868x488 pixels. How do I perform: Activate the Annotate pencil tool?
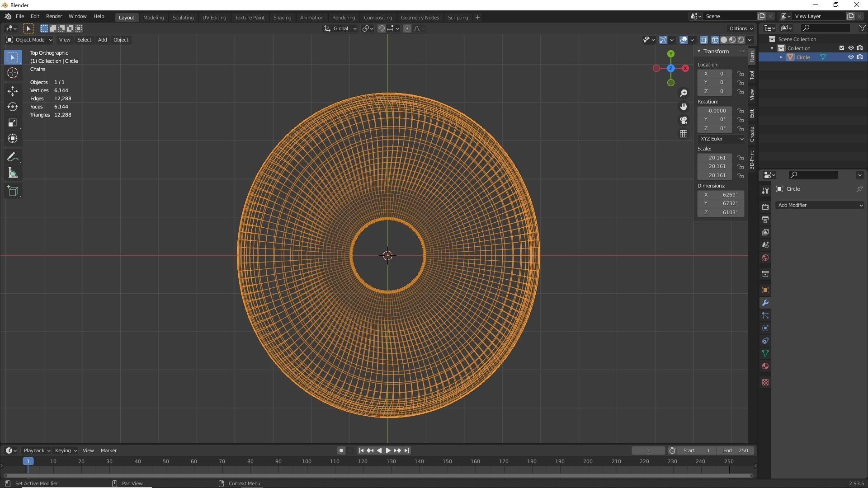pos(13,157)
